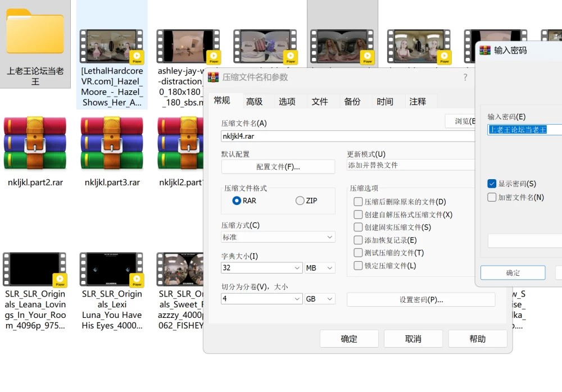Click the 浏览 browse button
The image size is (562, 392).
point(460,121)
